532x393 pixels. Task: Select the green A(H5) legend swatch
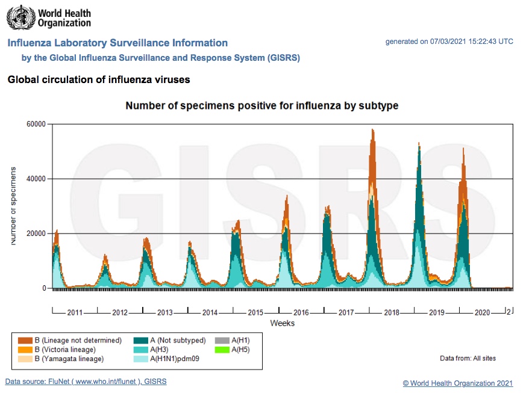click(x=223, y=350)
